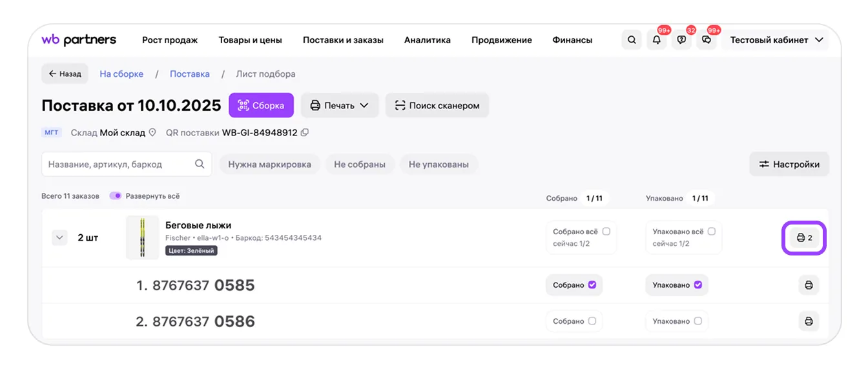
Task: Open the search magnifier in top bar
Action: [632, 40]
